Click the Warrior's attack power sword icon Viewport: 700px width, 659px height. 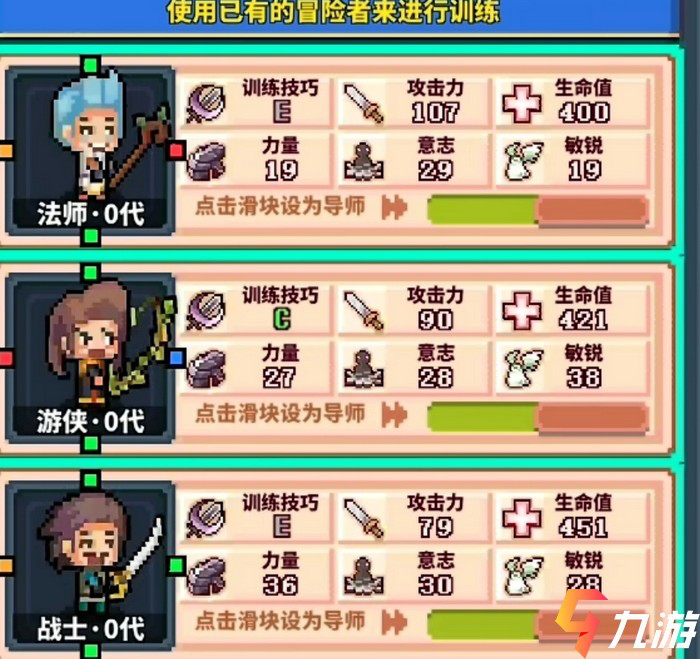[x=363, y=518]
